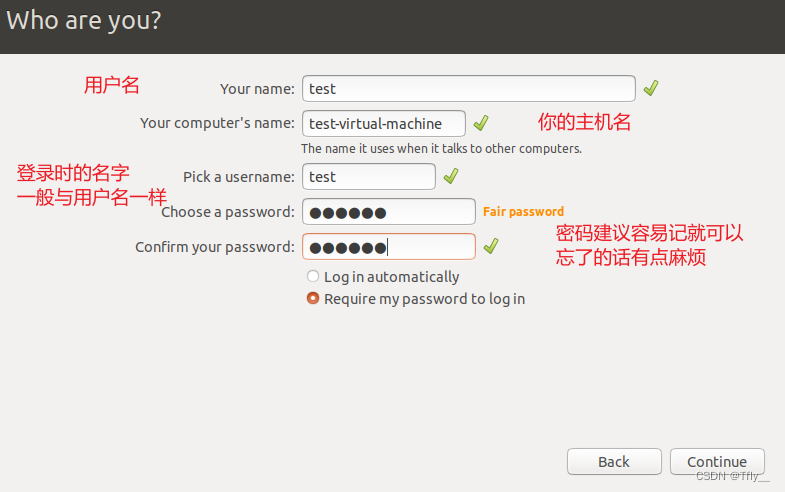Focus the Choose a password field
Viewport: 785px width, 492px height.
point(389,212)
